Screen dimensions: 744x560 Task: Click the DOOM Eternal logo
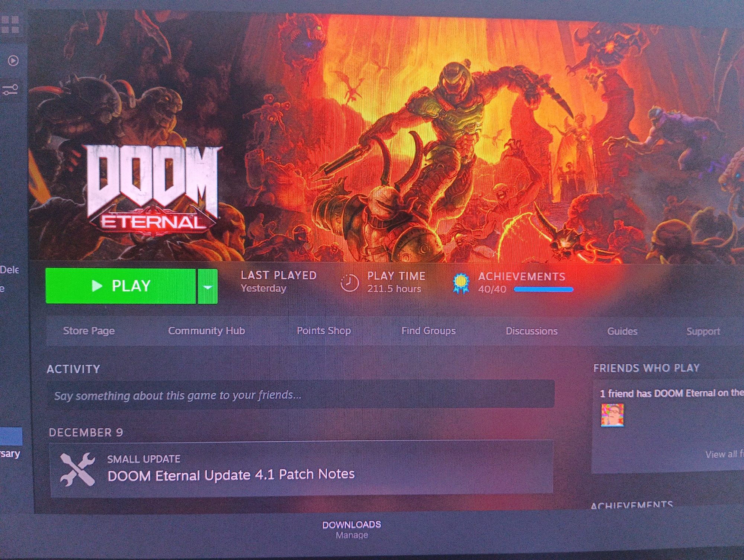click(x=153, y=190)
